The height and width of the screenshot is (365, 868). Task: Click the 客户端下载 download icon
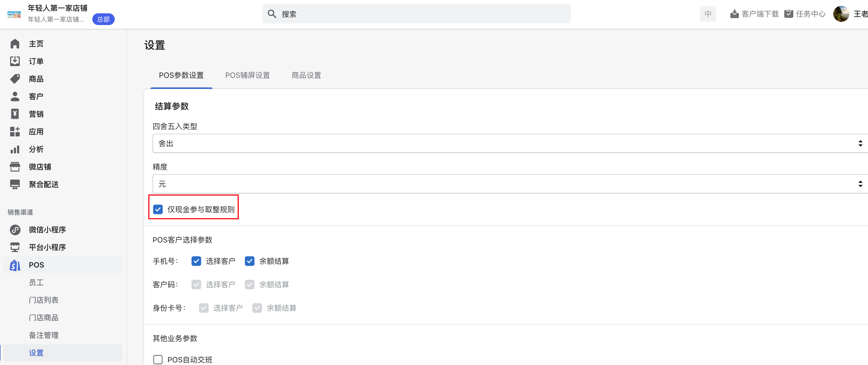click(x=734, y=14)
